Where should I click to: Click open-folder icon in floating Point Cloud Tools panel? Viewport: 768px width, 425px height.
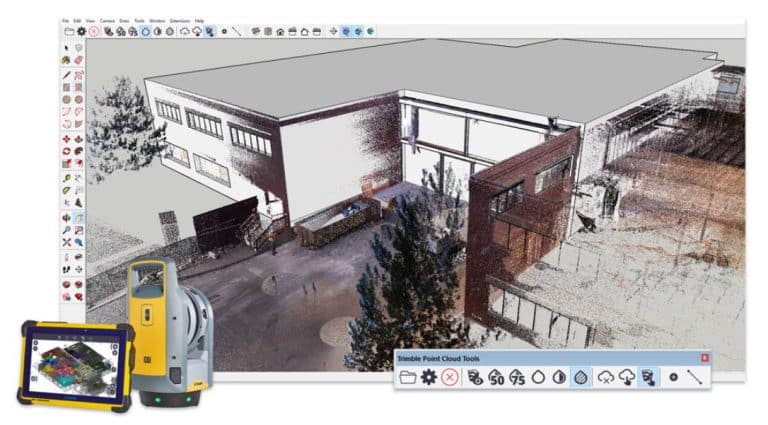pyautogui.click(x=408, y=378)
